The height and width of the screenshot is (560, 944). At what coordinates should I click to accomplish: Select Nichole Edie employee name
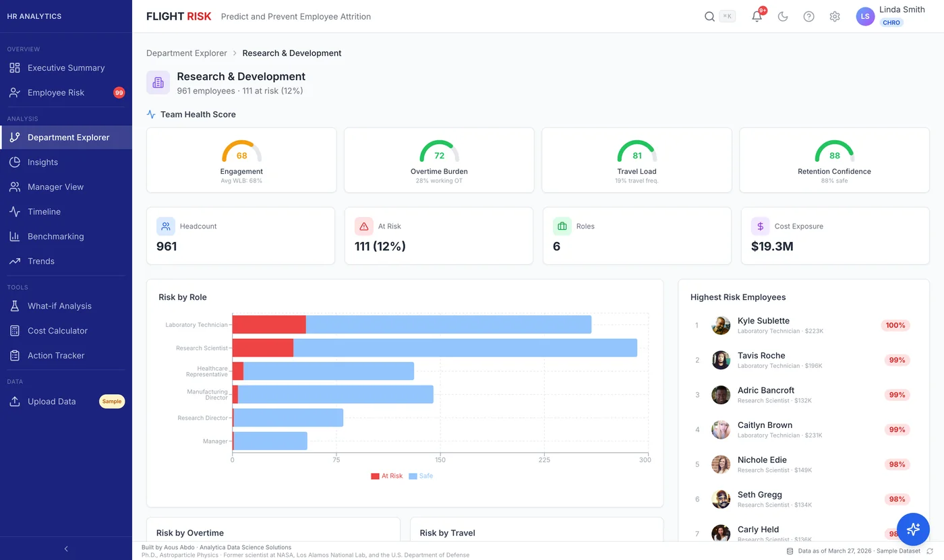pyautogui.click(x=762, y=460)
